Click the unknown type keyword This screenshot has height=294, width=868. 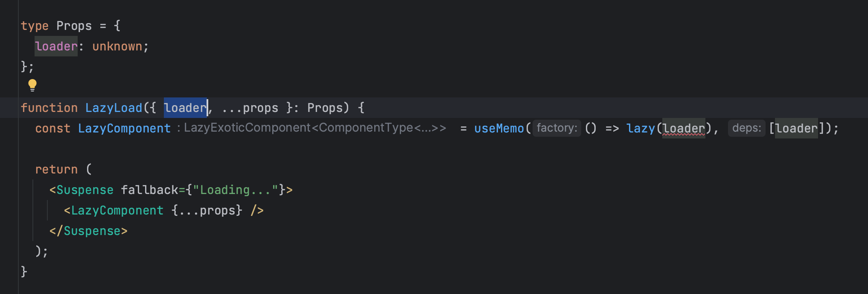click(117, 46)
